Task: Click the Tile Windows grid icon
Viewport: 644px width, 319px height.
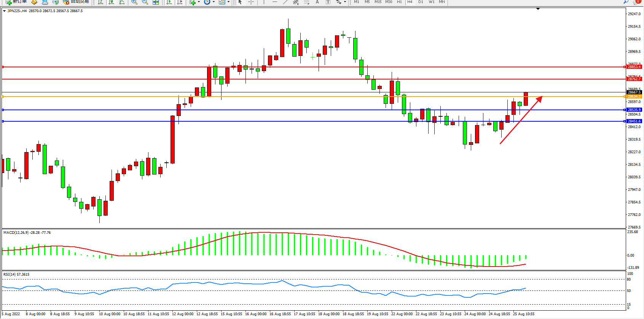Action: click(156, 2)
